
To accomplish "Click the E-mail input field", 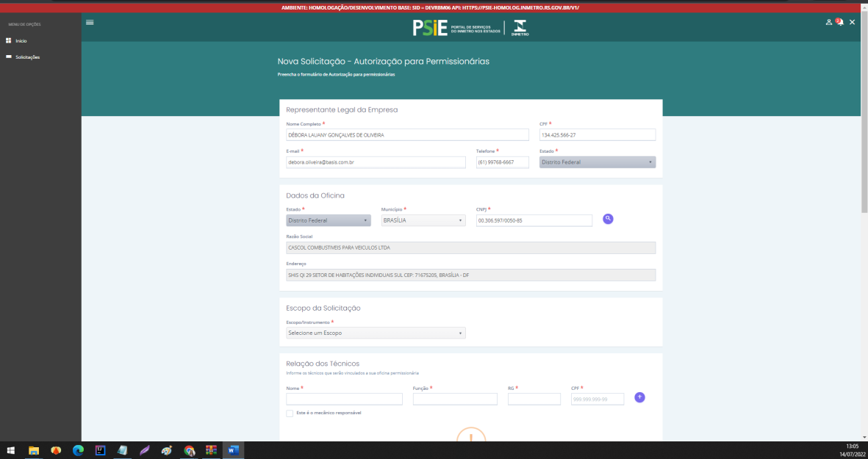I will click(376, 162).
